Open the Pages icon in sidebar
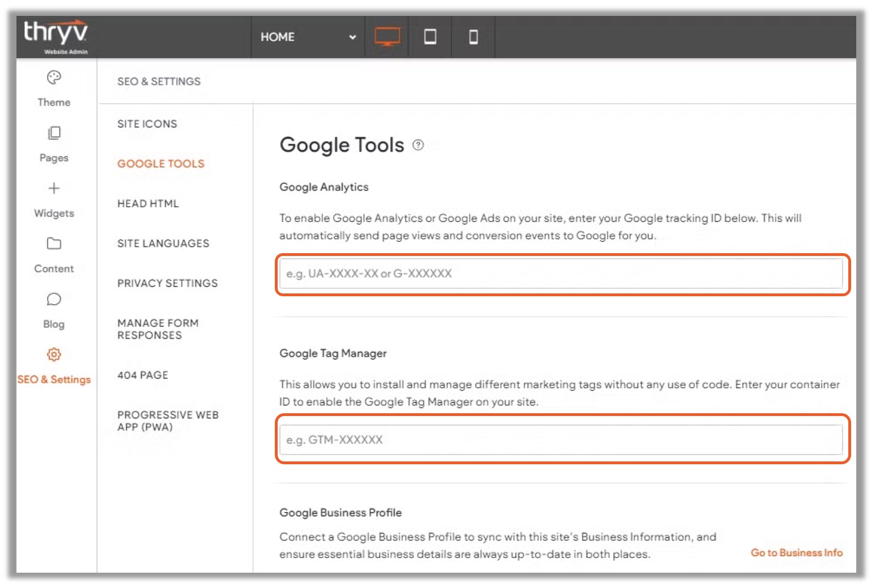Screen dimensions: 871x588 click(54, 133)
